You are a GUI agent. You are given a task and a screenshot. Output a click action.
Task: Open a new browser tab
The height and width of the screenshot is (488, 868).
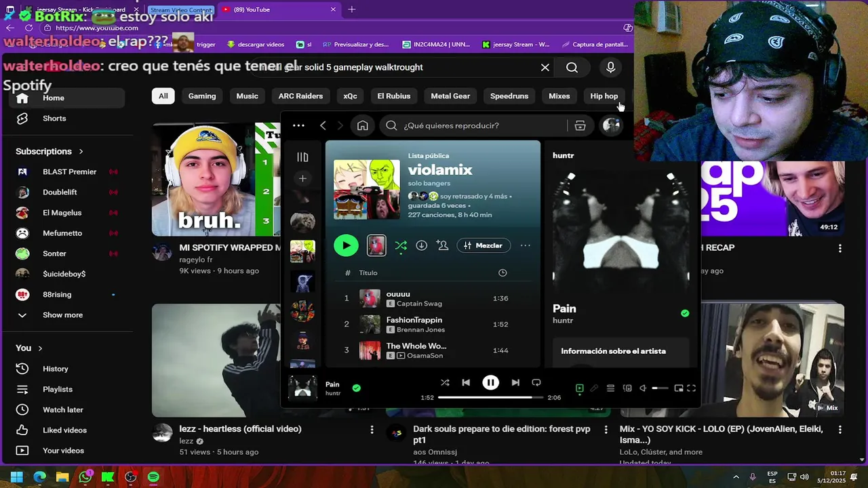coord(351,9)
